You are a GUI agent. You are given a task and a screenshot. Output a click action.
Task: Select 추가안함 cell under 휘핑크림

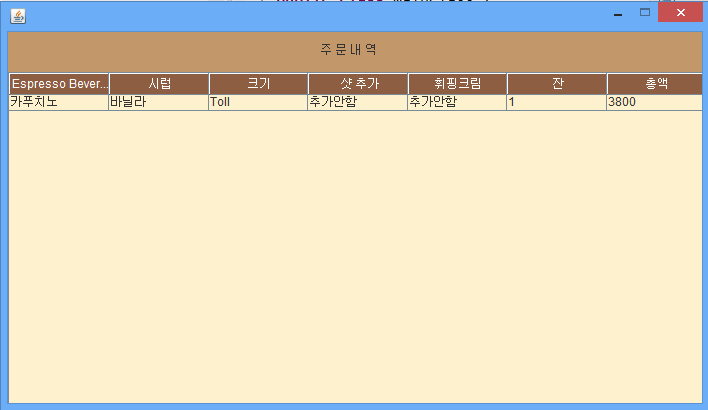457,102
